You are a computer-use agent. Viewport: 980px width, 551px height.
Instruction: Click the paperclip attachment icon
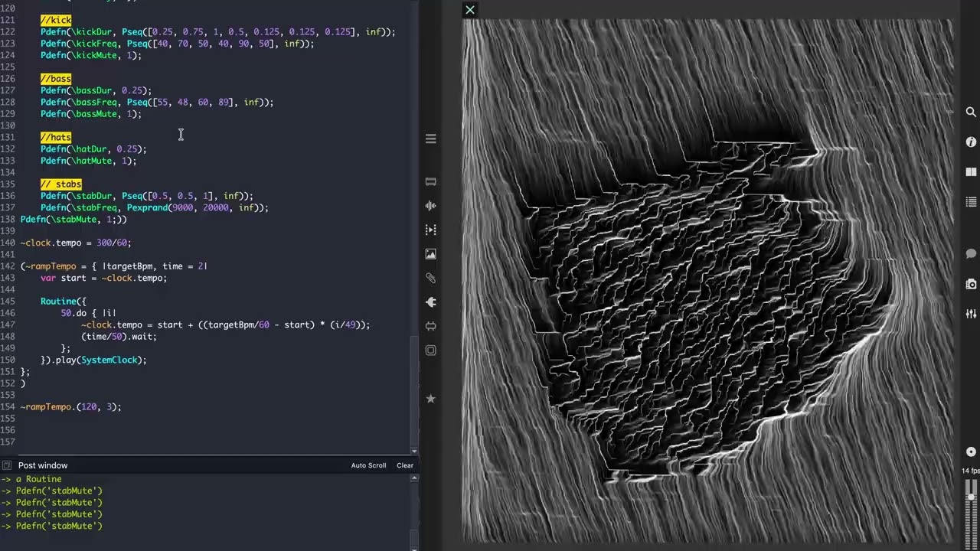tap(430, 278)
